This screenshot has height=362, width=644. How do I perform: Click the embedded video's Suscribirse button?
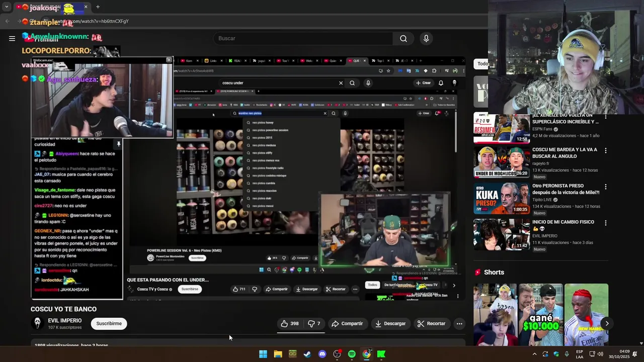coord(190,289)
